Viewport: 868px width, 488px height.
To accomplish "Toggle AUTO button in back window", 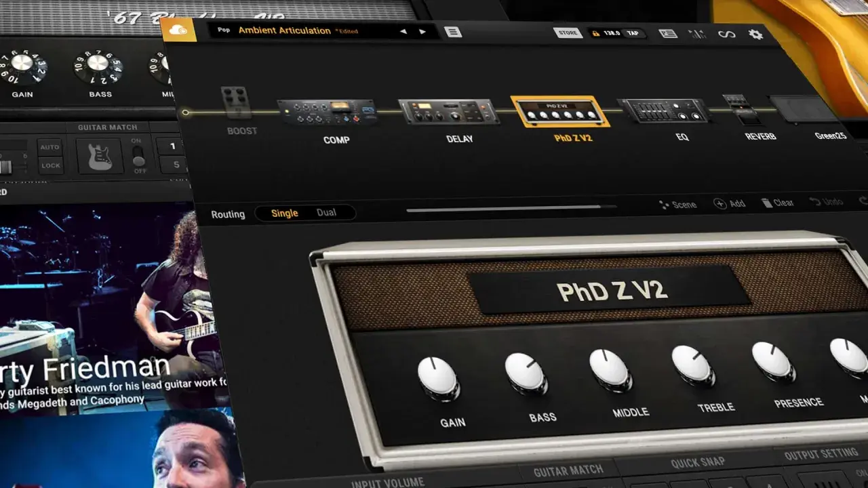I will click(50, 147).
